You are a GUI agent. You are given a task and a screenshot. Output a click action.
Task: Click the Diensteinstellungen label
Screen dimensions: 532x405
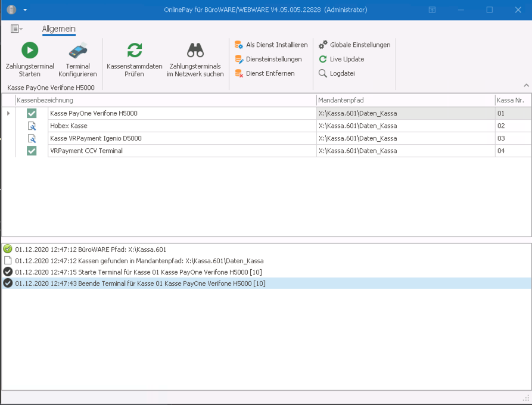click(274, 59)
